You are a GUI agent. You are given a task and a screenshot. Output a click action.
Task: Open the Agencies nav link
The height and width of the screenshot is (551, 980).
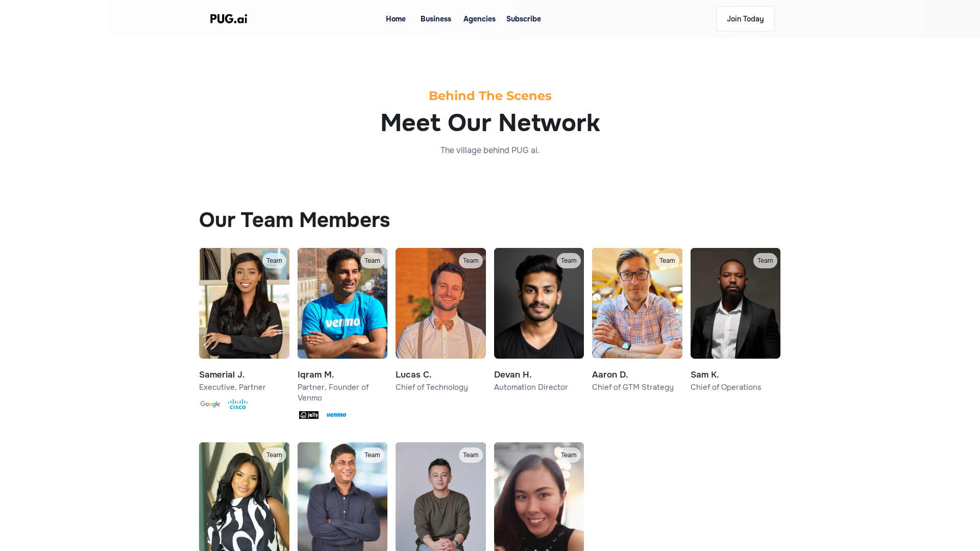(479, 19)
